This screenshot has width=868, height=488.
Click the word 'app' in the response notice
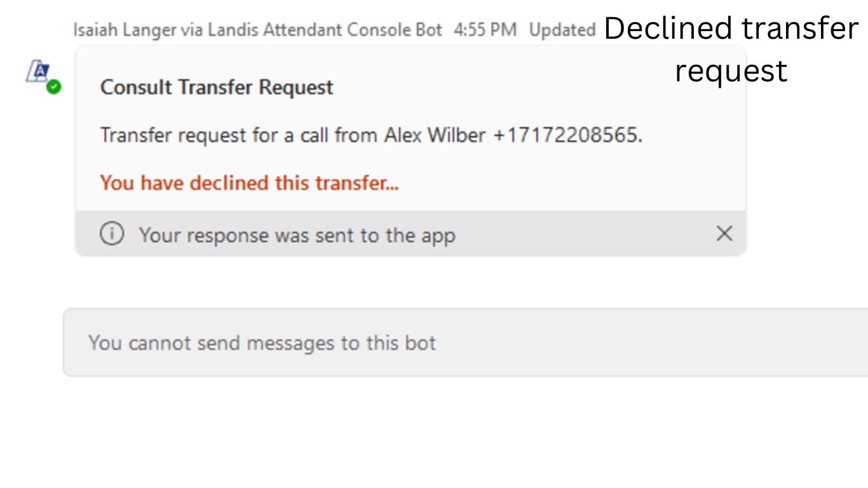pyautogui.click(x=438, y=236)
